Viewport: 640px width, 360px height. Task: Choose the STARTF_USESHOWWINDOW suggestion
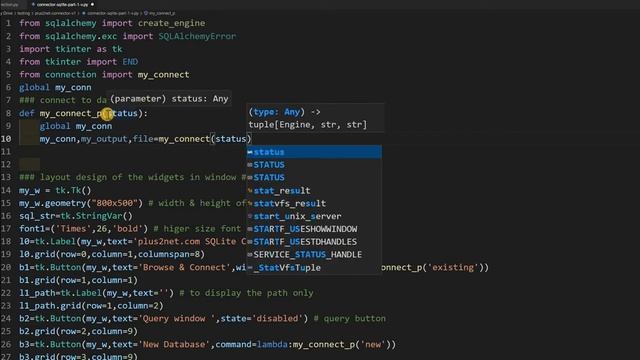(x=314, y=229)
